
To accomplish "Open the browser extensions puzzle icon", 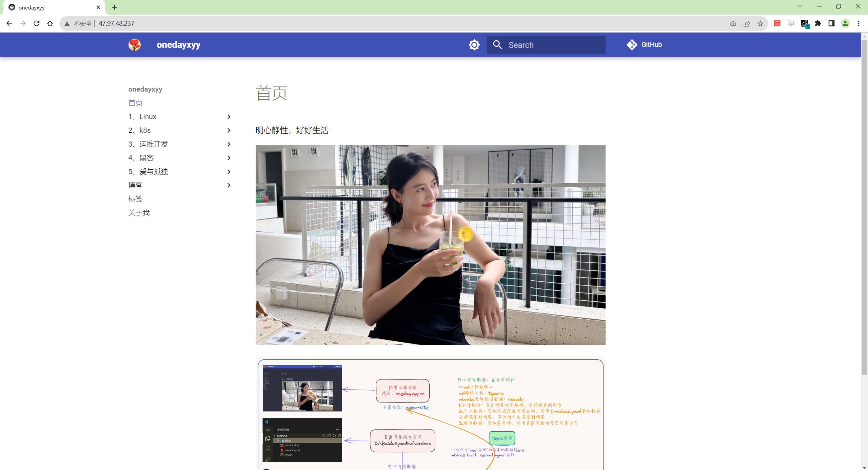I will tap(818, 23).
